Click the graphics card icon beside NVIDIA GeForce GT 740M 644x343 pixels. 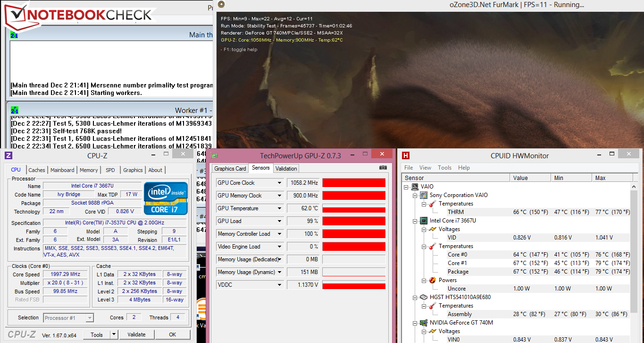[424, 323]
